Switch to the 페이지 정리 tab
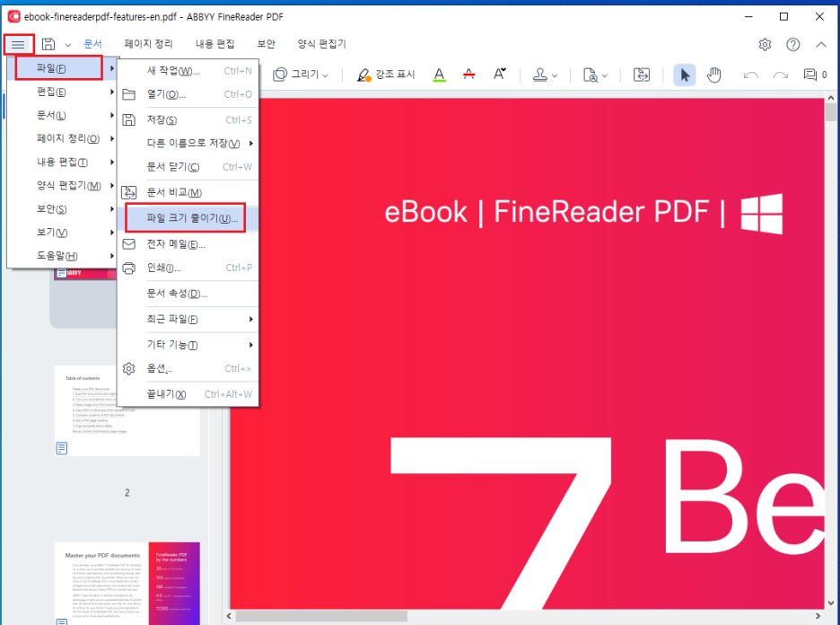 (148, 44)
